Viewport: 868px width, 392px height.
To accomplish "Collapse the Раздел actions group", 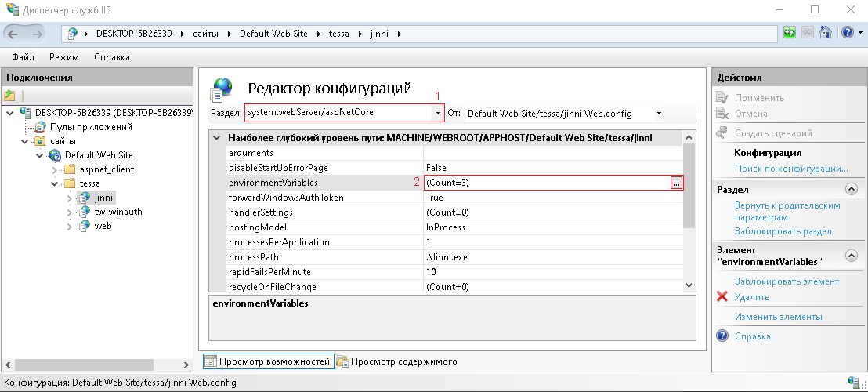I will pos(851,190).
